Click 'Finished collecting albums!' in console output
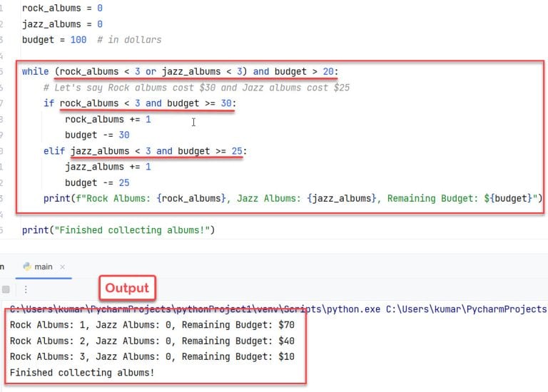The width and height of the screenshot is (548, 392). pos(82,373)
